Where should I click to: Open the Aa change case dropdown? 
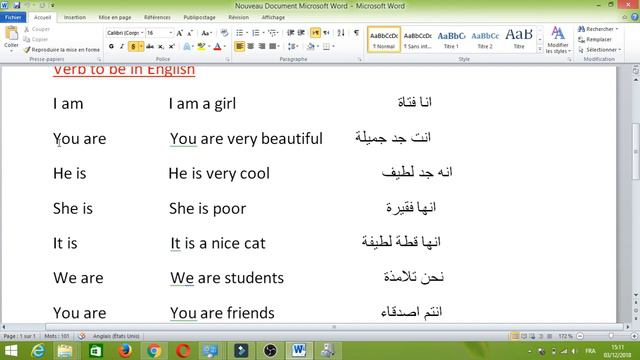coord(206,33)
